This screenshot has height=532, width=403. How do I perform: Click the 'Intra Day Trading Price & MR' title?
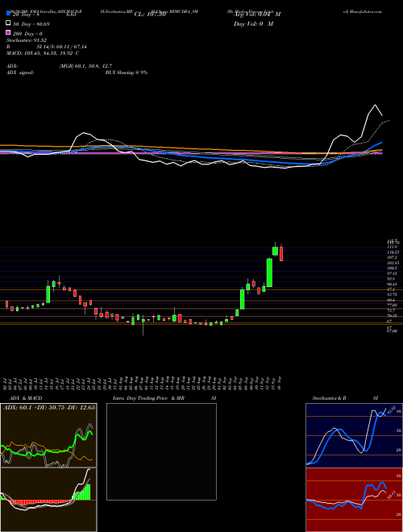click(x=148, y=398)
